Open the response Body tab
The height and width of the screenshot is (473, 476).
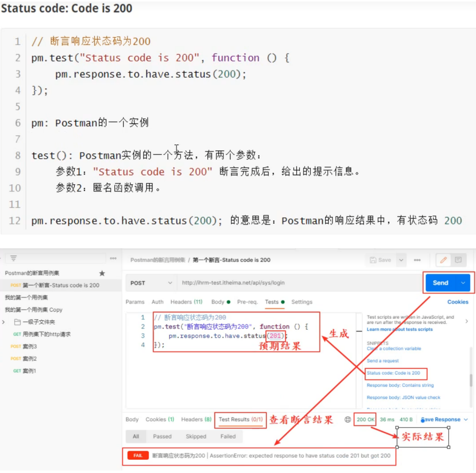(132, 420)
